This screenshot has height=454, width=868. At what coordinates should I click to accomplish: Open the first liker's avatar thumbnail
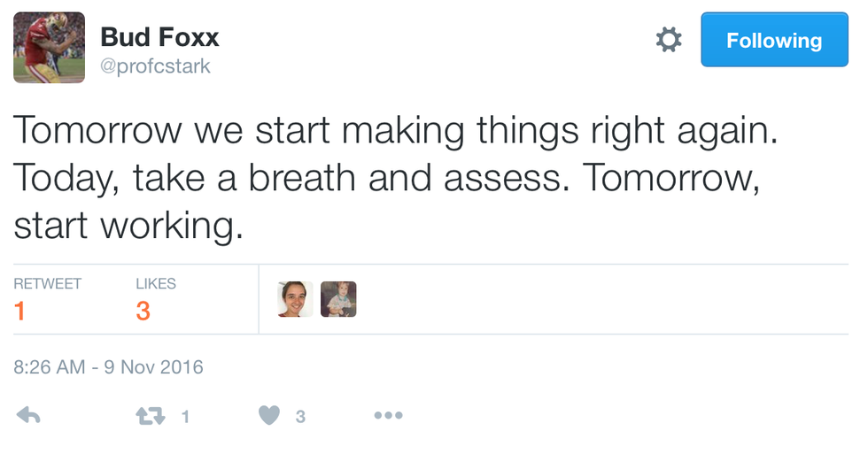(x=295, y=299)
